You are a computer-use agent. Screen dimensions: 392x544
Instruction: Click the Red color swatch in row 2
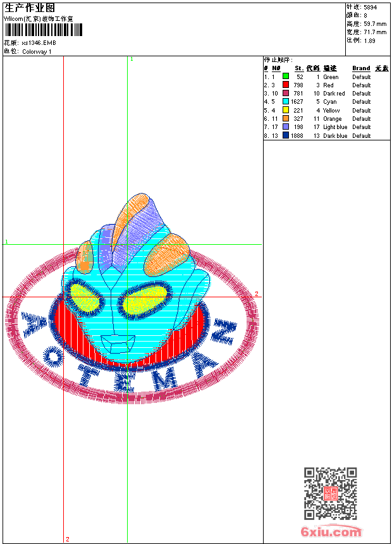coord(286,85)
